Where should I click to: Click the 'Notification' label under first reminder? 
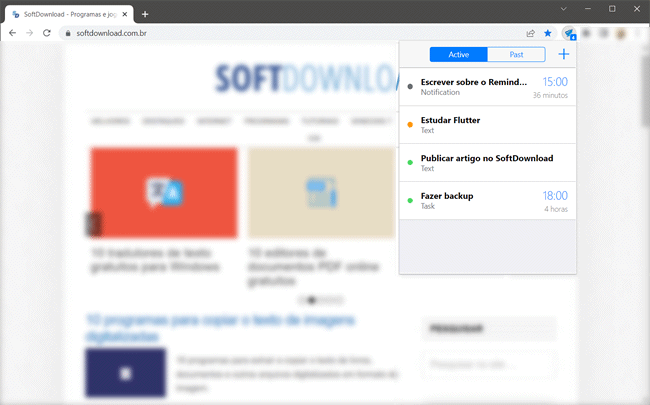pyautogui.click(x=440, y=92)
